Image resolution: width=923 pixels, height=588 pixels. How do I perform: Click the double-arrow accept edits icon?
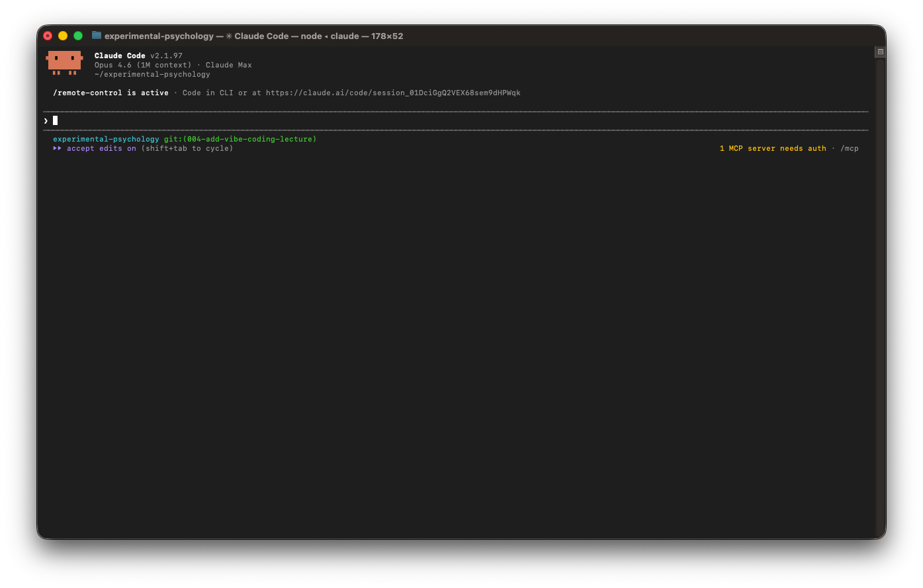[x=58, y=149]
